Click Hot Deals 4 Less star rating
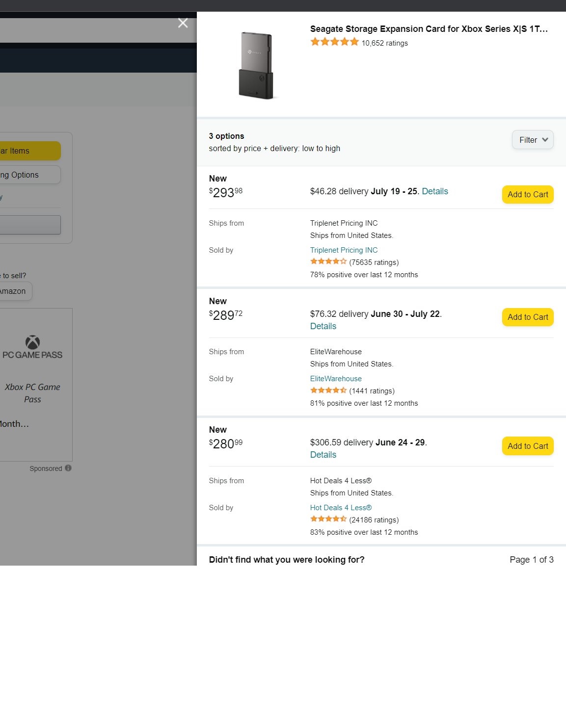Image resolution: width=566 pixels, height=728 pixels. [x=328, y=519]
